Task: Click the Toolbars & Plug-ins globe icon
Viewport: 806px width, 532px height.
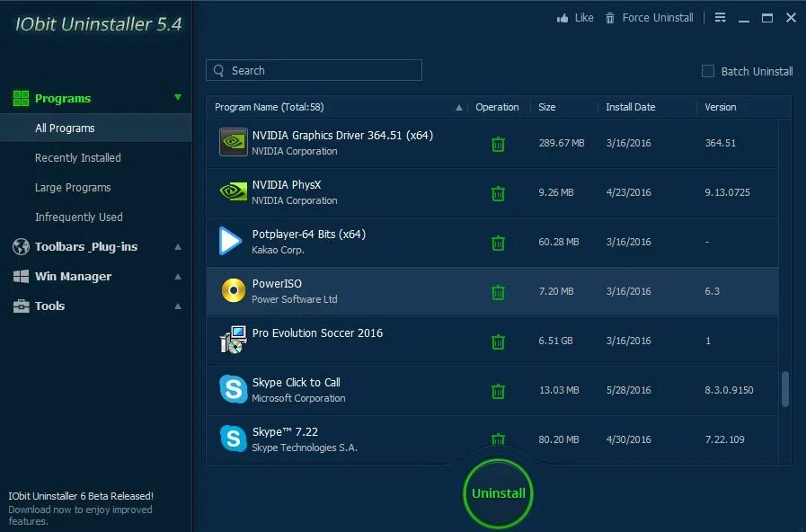Action: 21,247
